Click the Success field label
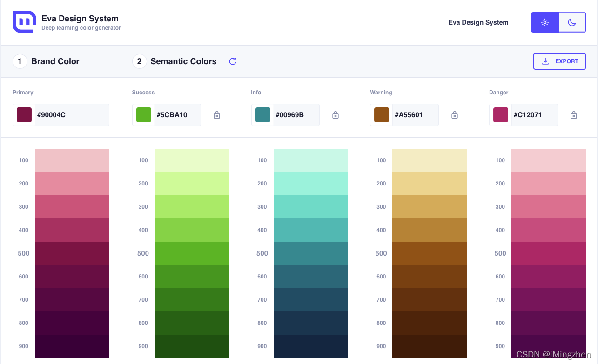Screen dimensions: 598x364 click(143, 93)
